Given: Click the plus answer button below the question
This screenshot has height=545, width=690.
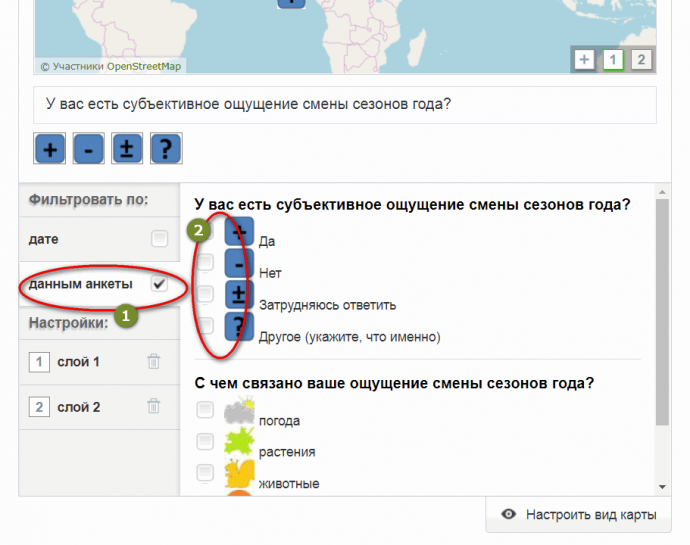Looking at the screenshot, I should coord(50,149).
